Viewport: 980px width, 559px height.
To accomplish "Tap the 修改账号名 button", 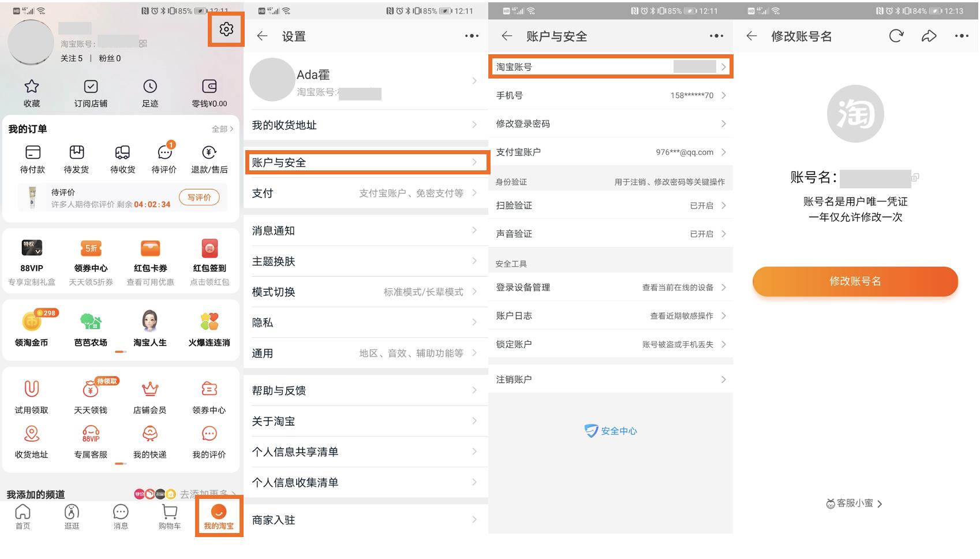I will (855, 281).
